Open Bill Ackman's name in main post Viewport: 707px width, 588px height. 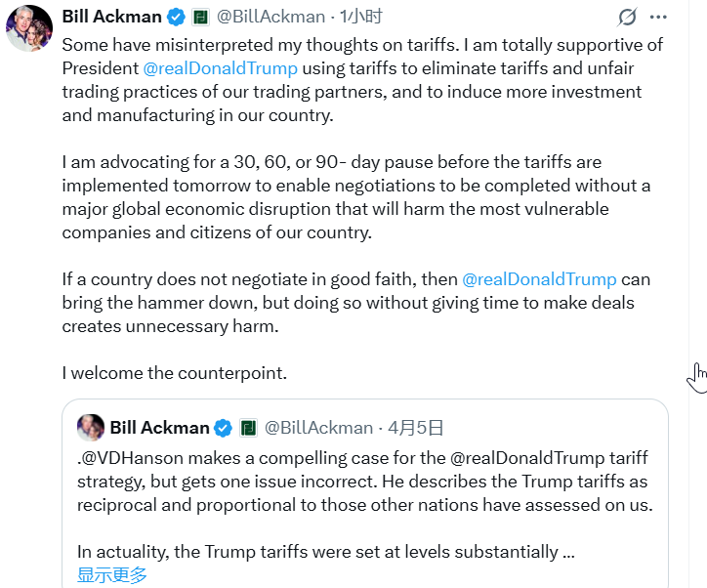coord(110,17)
